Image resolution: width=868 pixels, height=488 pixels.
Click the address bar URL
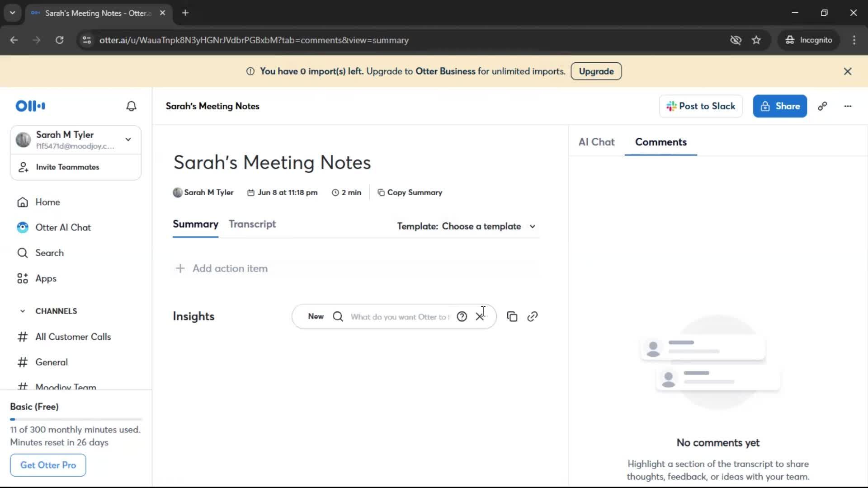pyautogui.click(x=254, y=40)
